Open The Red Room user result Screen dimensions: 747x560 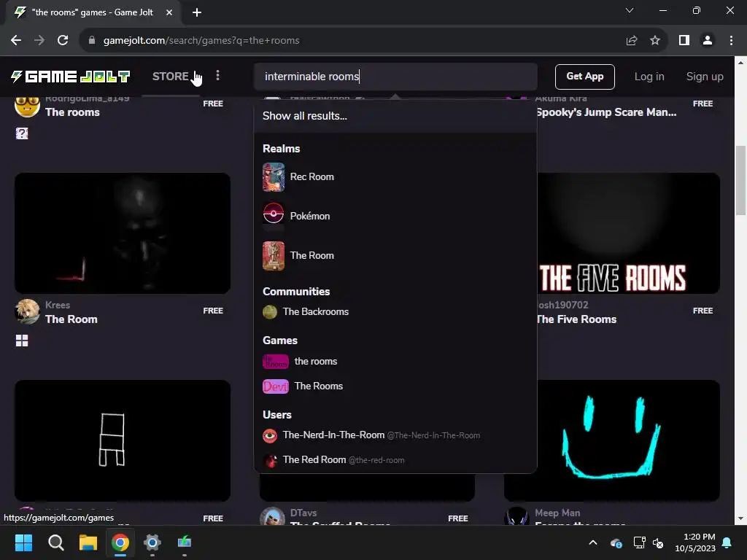395,460
